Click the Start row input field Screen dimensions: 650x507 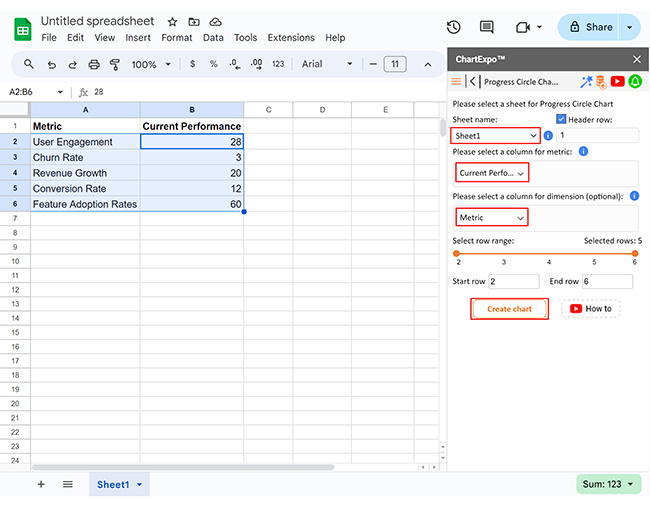click(514, 281)
